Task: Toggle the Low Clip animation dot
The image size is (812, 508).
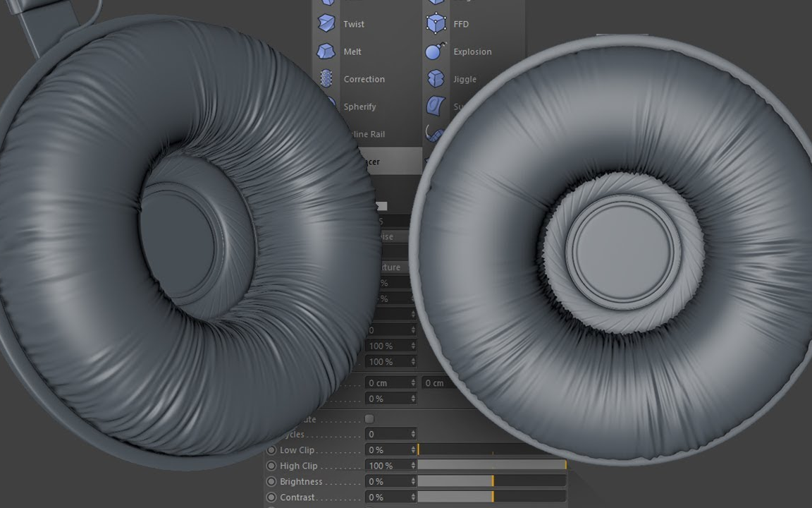Action: click(x=271, y=450)
